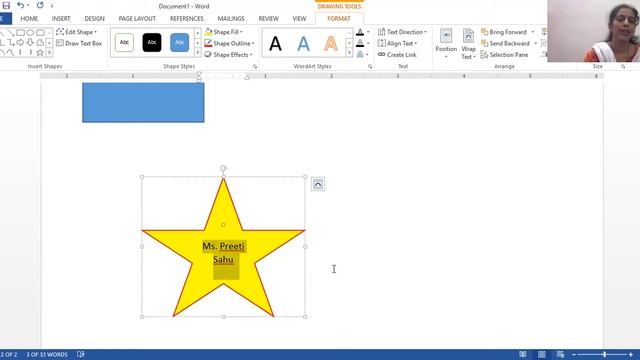The width and height of the screenshot is (640, 360).
Task: Click the zoom out minus button
Action: pyautogui.click(x=574, y=354)
